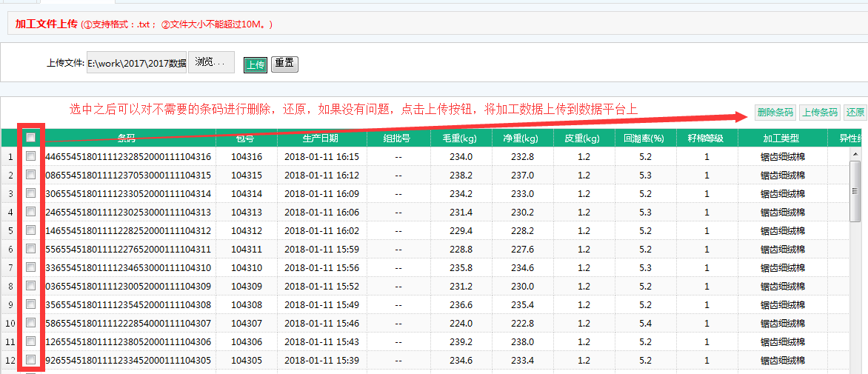Screen dimensions: 868x374
Task: Click production date 2018-01-11 15:39
Action: click(x=321, y=361)
